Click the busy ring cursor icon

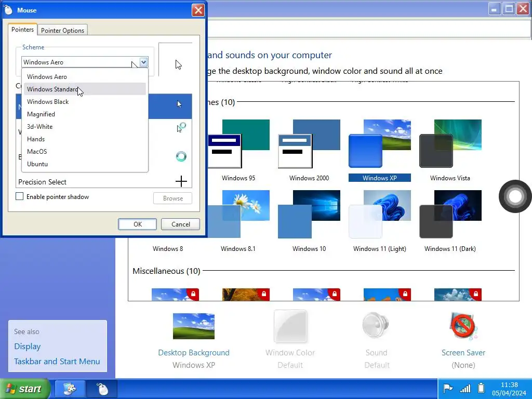click(181, 156)
